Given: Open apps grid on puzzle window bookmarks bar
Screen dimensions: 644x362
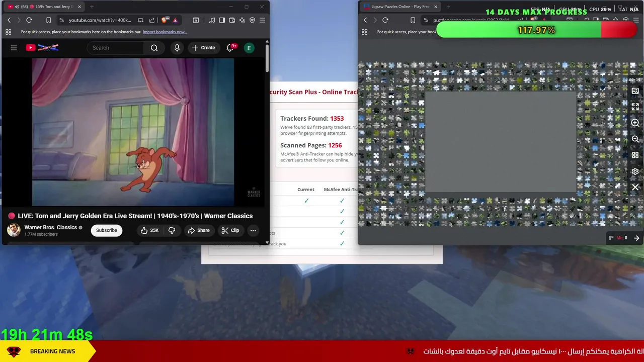Looking at the screenshot, I should point(364,32).
